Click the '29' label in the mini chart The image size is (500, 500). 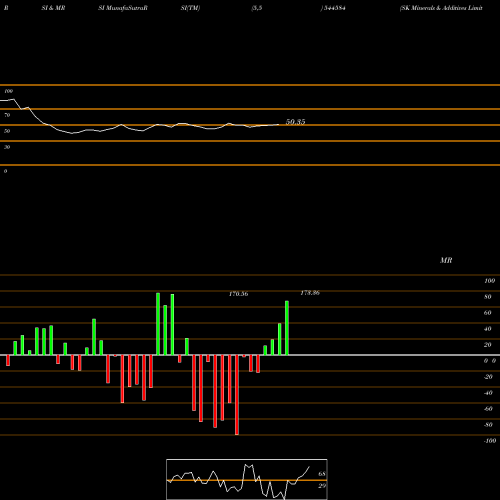point(322,486)
